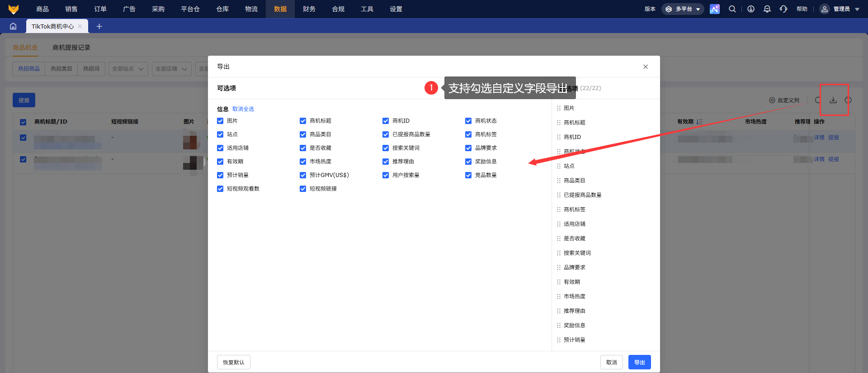Open the notification bell
Viewport: 868px width, 373px height.
click(767, 9)
